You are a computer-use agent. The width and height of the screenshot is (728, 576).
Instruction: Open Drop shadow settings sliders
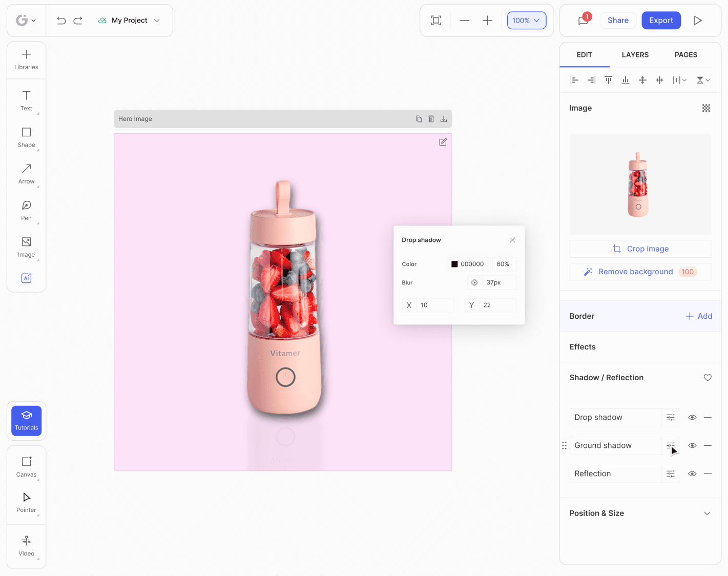671,418
